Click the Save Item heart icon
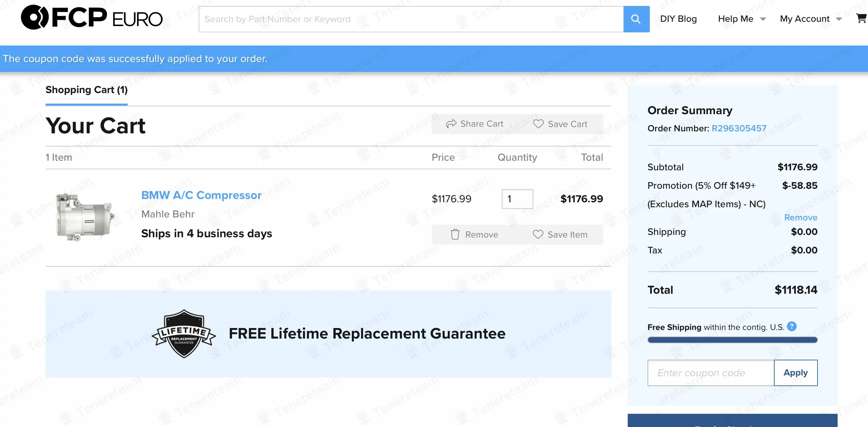Screen dimensions: 868x427 pos(538,235)
